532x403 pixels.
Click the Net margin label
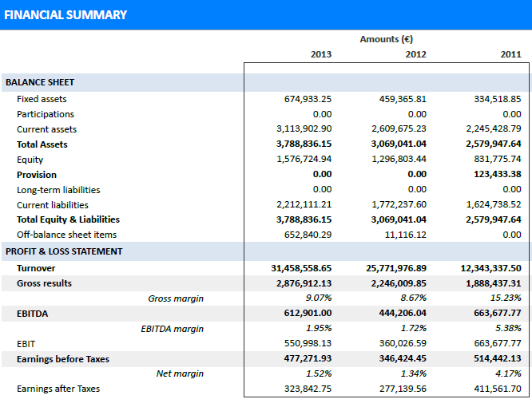coord(180,373)
